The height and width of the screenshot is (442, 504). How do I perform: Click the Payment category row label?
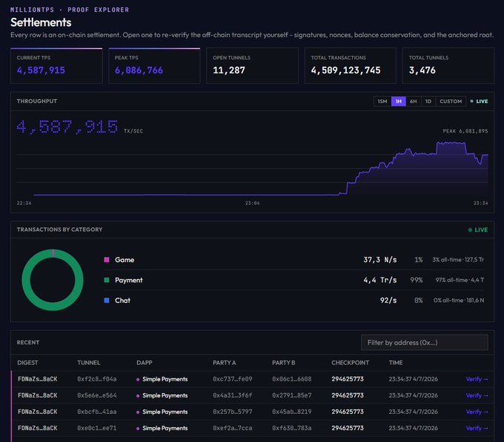pos(128,280)
